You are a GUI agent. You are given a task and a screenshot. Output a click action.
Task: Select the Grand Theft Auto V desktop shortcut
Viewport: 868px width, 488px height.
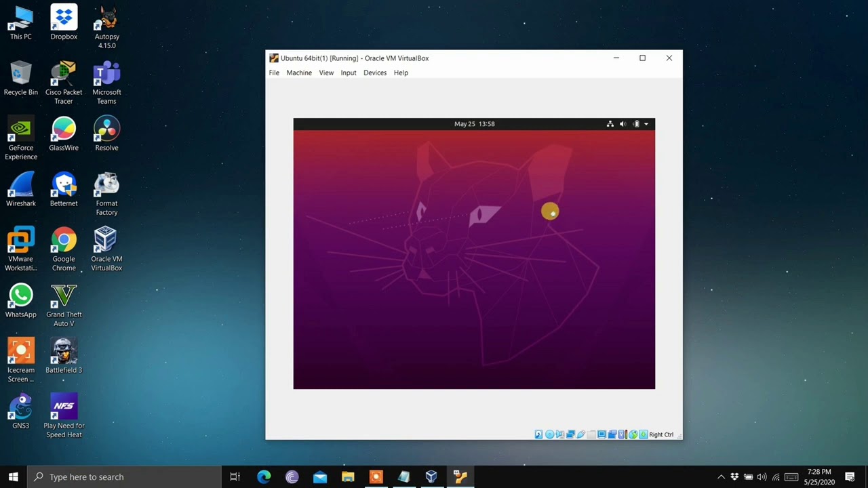coord(64,305)
